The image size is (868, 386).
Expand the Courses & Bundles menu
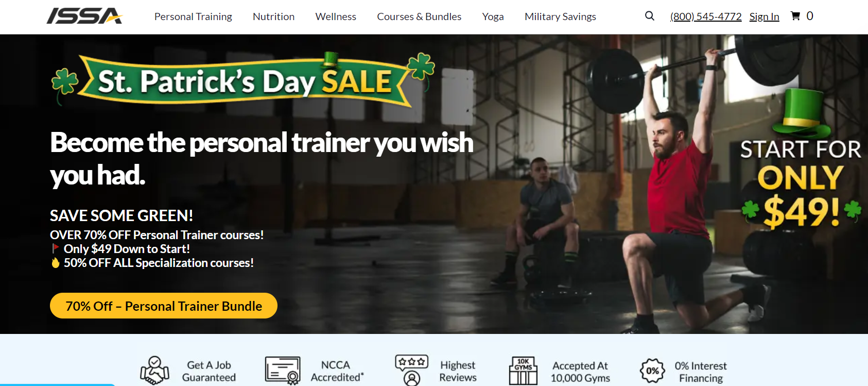(x=419, y=16)
